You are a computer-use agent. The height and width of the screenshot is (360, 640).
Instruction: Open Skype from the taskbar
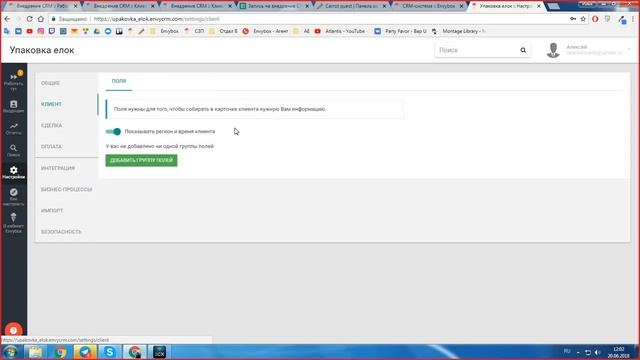click(109, 352)
